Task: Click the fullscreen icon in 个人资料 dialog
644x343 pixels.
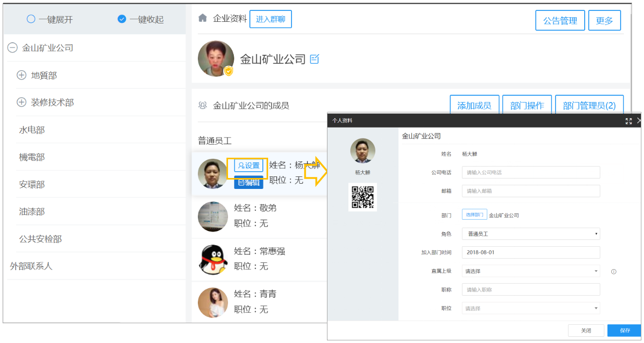Action: pyautogui.click(x=628, y=121)
